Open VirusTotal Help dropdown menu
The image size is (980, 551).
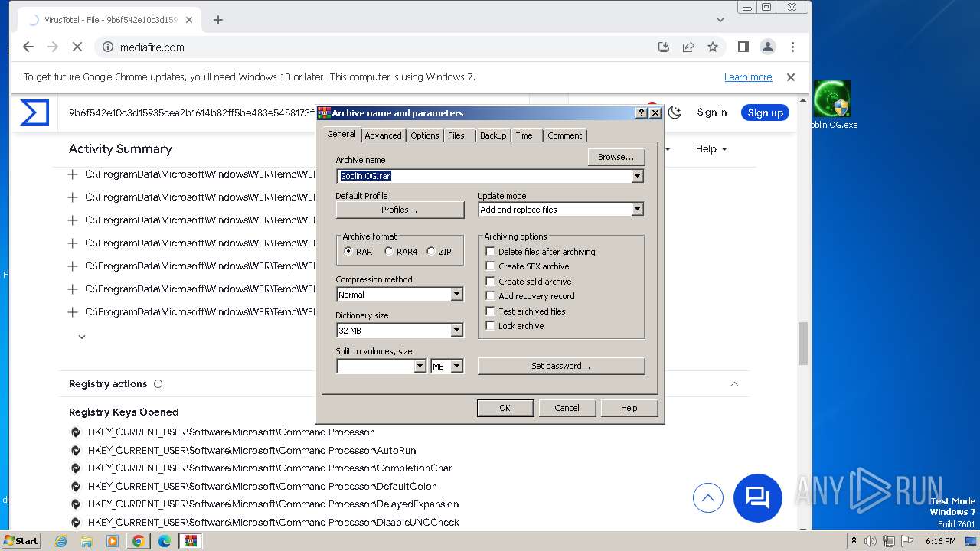(710, 149)
